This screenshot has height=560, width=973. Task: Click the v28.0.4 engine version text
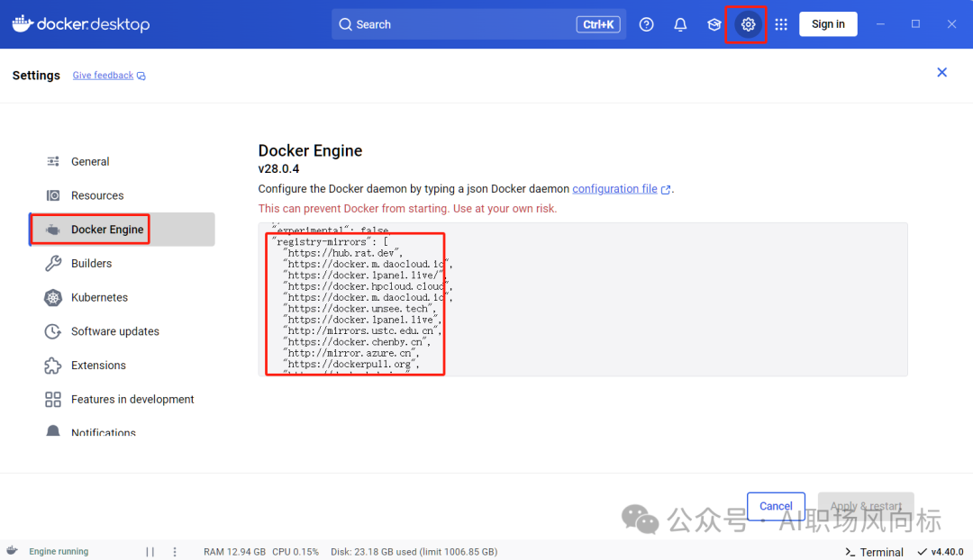tap(278, 168)
